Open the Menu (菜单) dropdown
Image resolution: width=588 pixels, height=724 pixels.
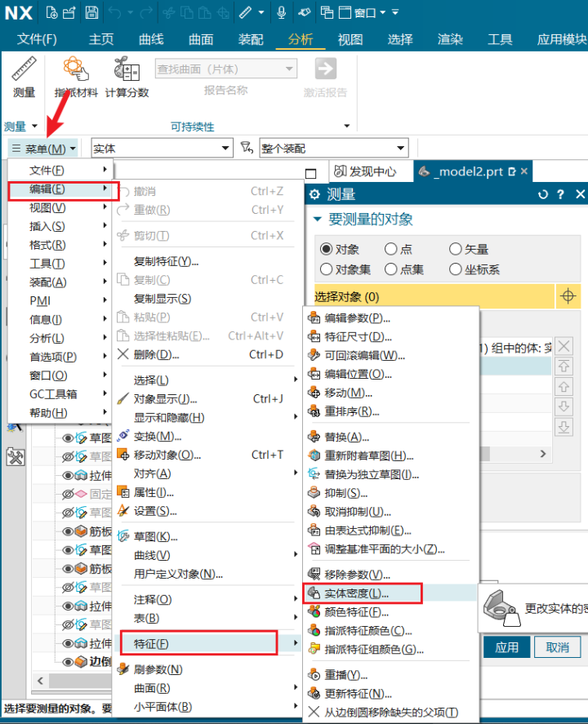44,149
